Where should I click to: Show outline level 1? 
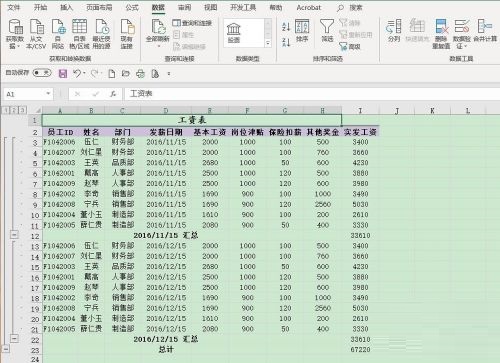[x=6, y=110]
